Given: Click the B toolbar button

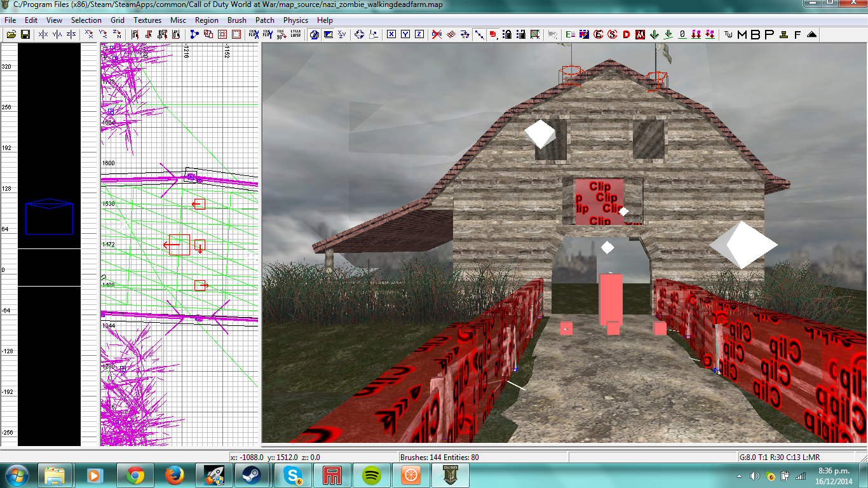Looking at the screenshot, I should tap(756, 34).
